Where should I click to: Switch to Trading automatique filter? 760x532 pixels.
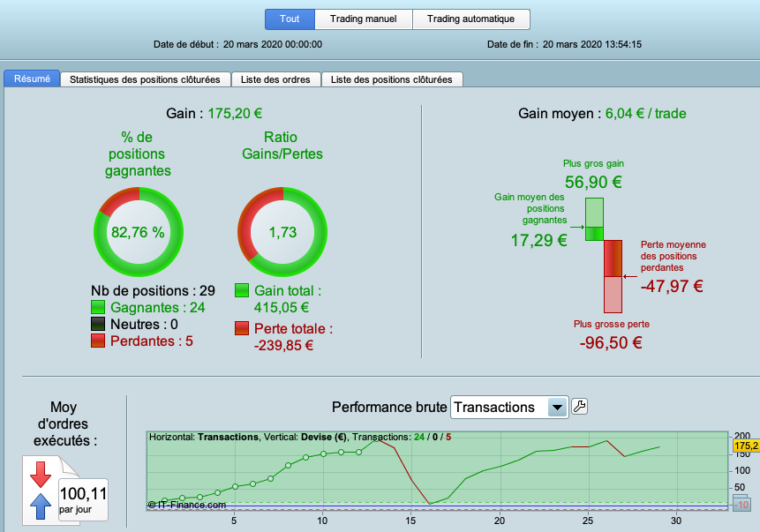(471, 19)
